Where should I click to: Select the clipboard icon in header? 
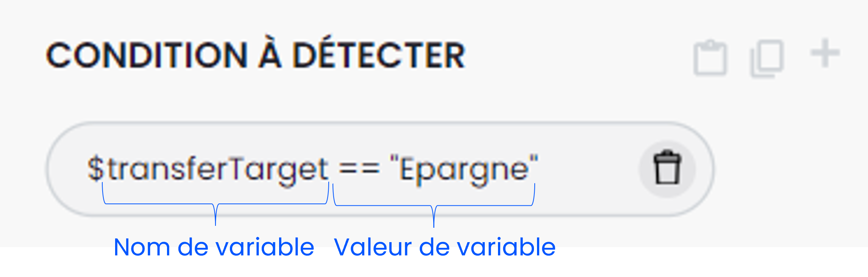tap(710, 58)
